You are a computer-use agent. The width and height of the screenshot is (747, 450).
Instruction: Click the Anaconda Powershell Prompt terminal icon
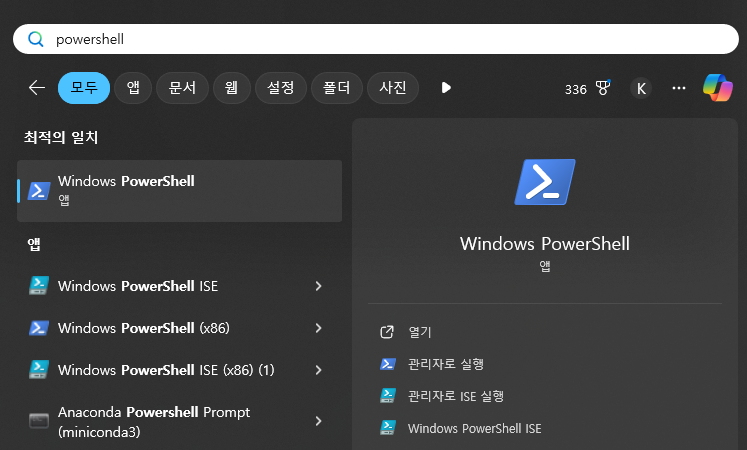pyautogui.click(x=39, y=421)
